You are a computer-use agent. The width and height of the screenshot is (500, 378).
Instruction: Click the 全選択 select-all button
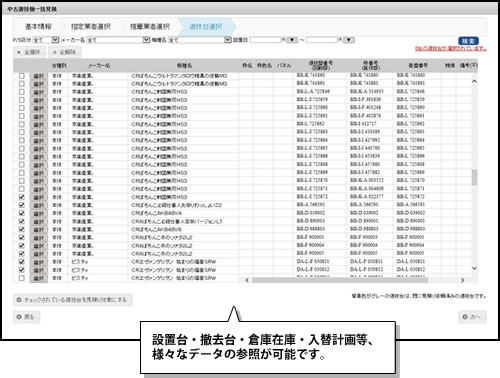pyautogui.click(x=29, y=52)
